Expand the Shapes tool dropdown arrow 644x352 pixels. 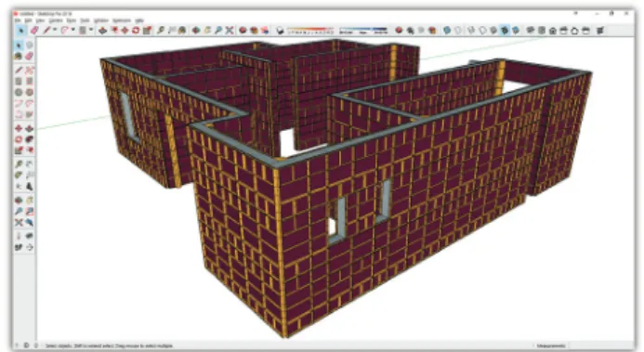(91, 30)
